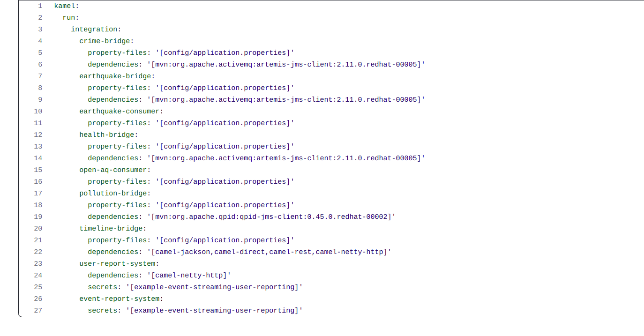Image resolution: width=644 pixels, height=336 pixels.
Task: Click line number 6 in the gutter
Action: 40,64
